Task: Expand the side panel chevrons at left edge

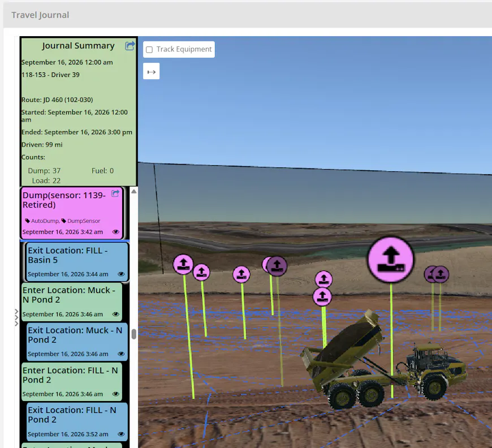Action: [x=16, y=317]
